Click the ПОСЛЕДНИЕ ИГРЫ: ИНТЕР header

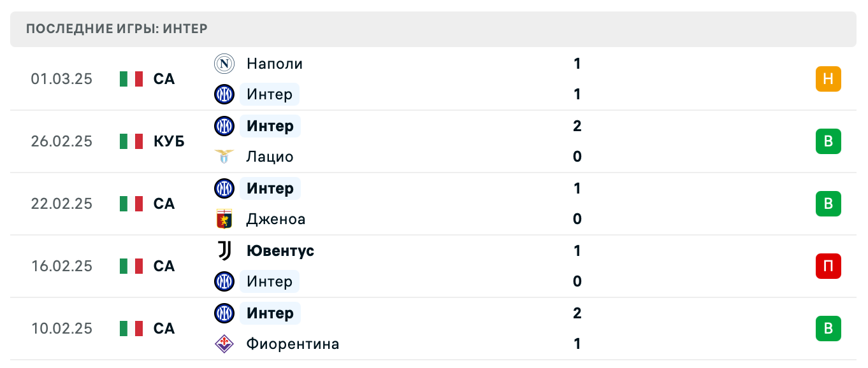(x=115, y=29)
